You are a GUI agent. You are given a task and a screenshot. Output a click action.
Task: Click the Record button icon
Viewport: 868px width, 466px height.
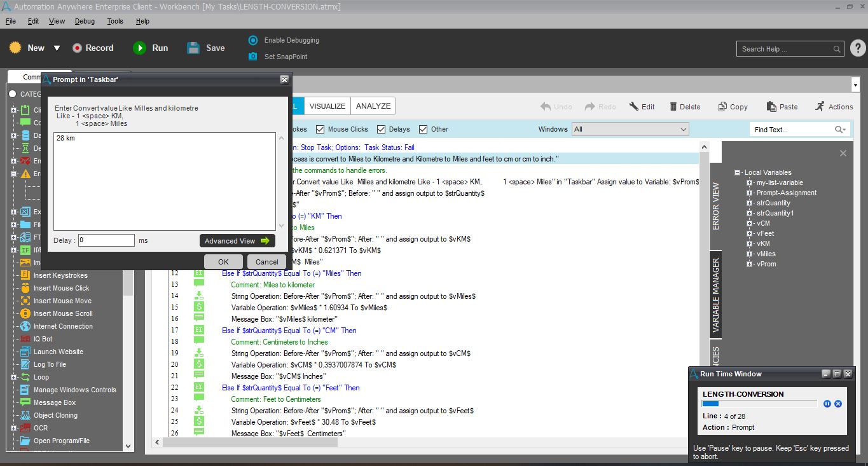(x=77, y=48)
